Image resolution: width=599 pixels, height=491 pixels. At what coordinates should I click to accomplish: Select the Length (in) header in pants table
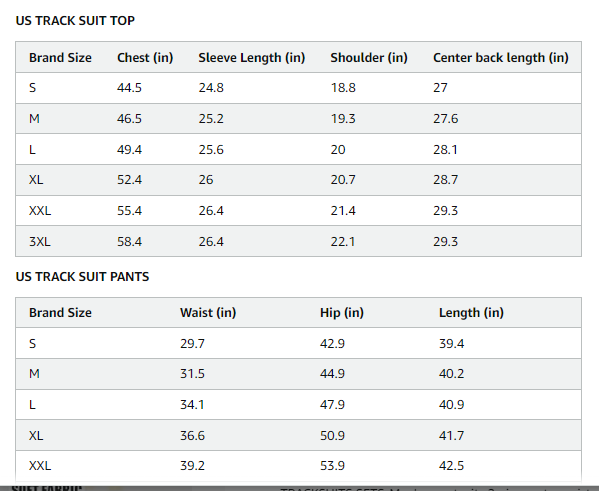pos(471,313)
